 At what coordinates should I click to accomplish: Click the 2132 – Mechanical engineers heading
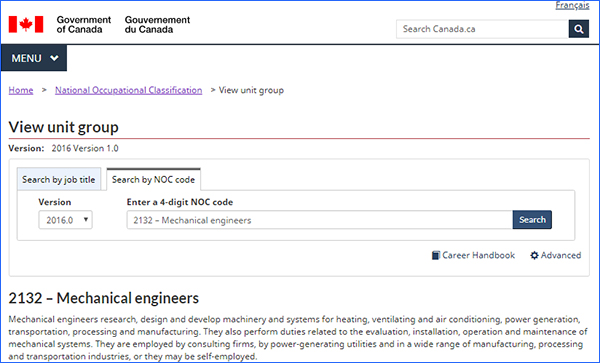pyautogui.click(x=104, y=298)
